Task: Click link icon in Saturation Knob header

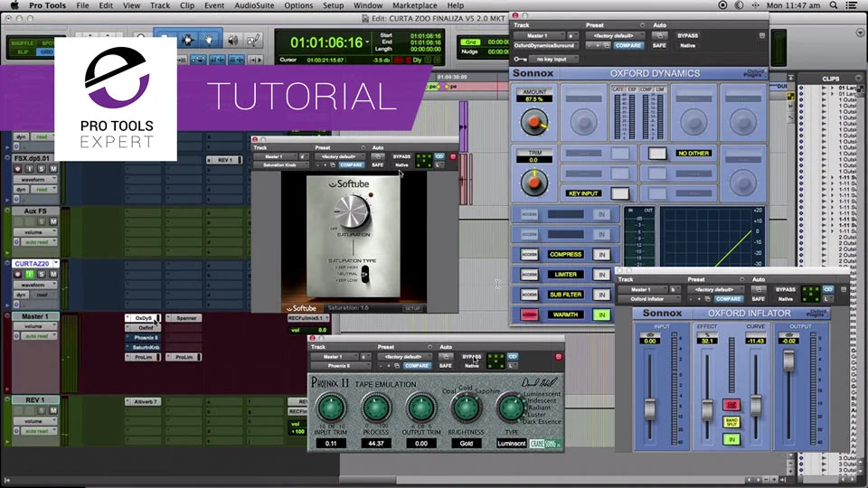Action: click(439, 156)
